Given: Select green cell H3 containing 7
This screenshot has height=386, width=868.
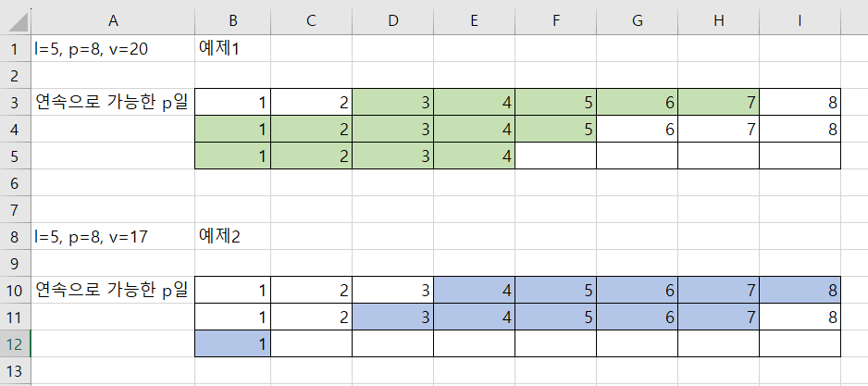Looking at the screenshot, I should 718,102.
